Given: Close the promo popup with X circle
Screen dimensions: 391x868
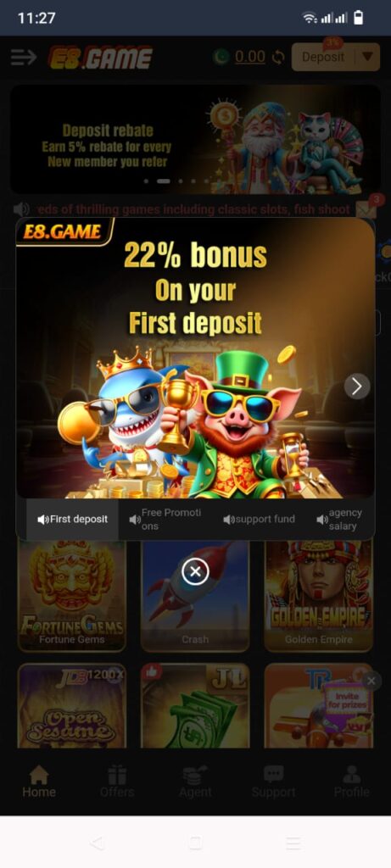Looking at the screenshot, I should (195, 571).
